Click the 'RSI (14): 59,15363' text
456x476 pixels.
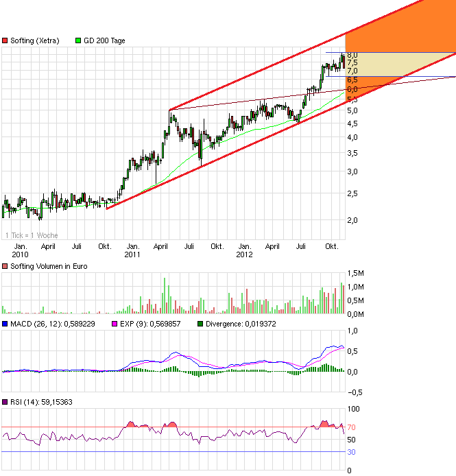tap(41, 402)
